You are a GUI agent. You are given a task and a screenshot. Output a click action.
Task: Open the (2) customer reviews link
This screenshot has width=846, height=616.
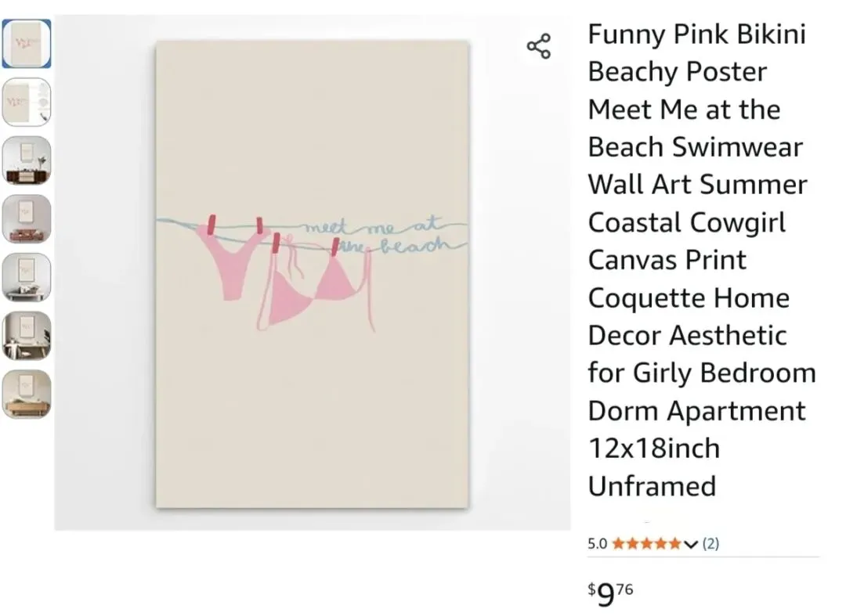710,544
